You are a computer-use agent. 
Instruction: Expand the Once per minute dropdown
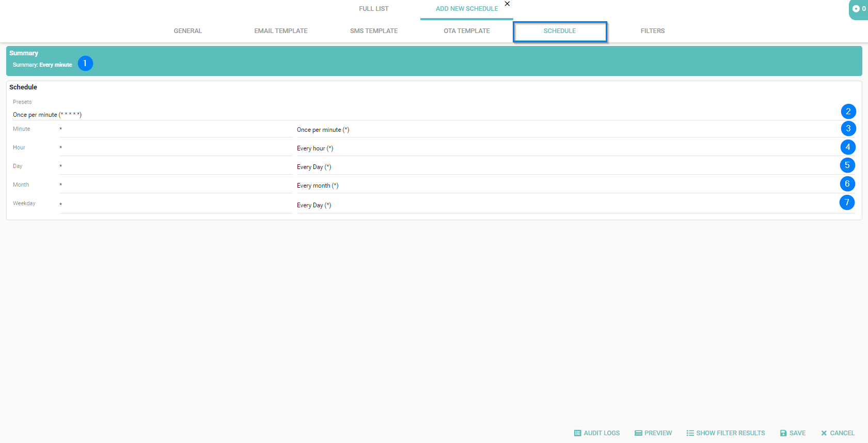[568, 130]
